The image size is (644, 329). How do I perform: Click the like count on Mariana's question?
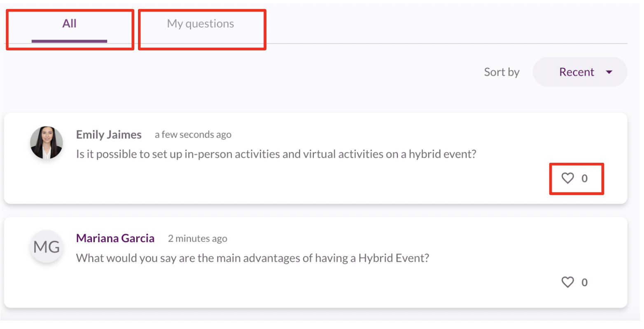[584, 282]
